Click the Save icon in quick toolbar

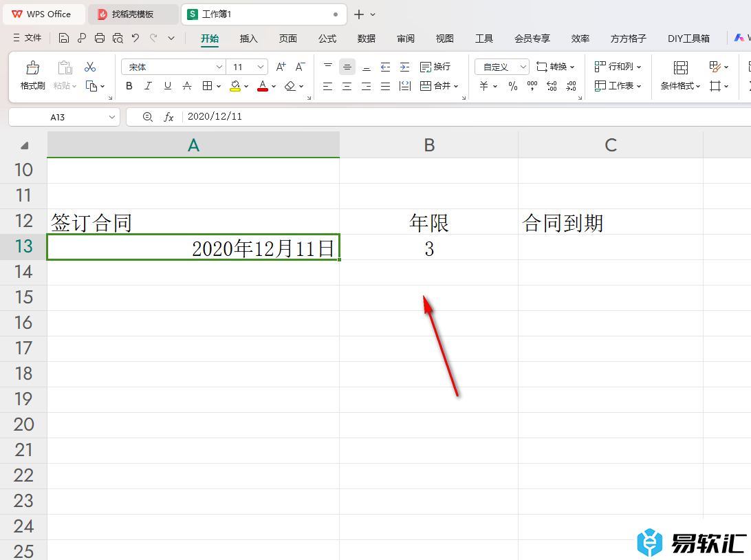pyautogui.click(x=64, y=39)
